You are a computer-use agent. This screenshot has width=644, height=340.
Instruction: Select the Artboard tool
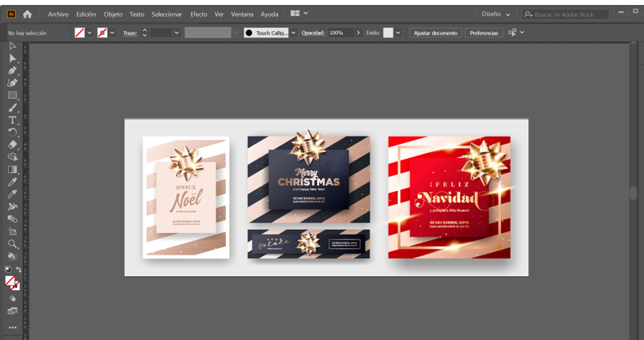[x=12, y=231]
